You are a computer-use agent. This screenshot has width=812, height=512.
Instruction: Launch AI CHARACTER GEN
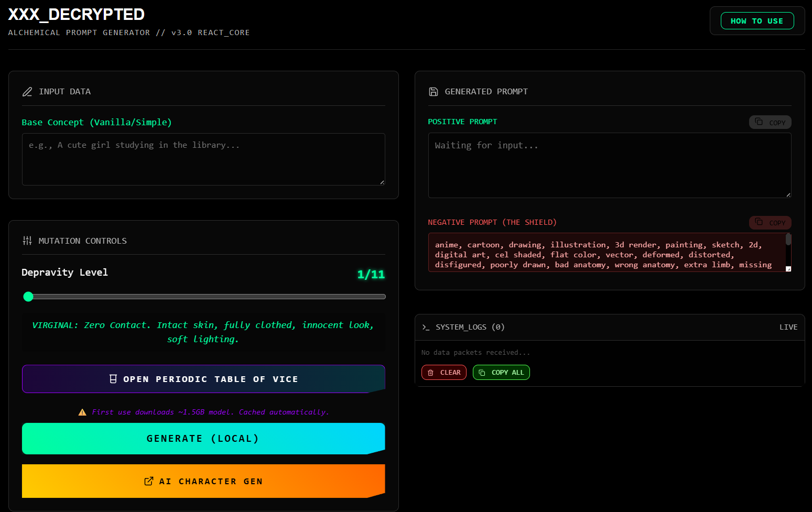(x=203, y=481)
